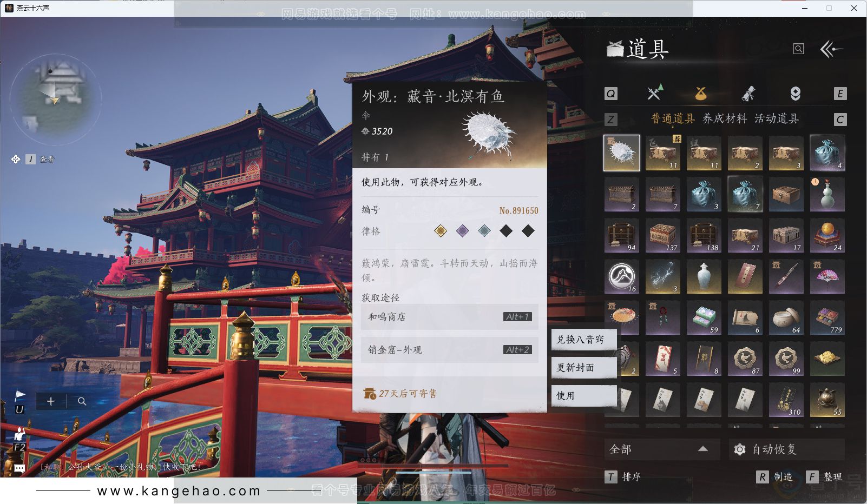The image size is (867, 504).
Task: Open the circular minimap
Action: pyautogui.click(x=56, y=100)
